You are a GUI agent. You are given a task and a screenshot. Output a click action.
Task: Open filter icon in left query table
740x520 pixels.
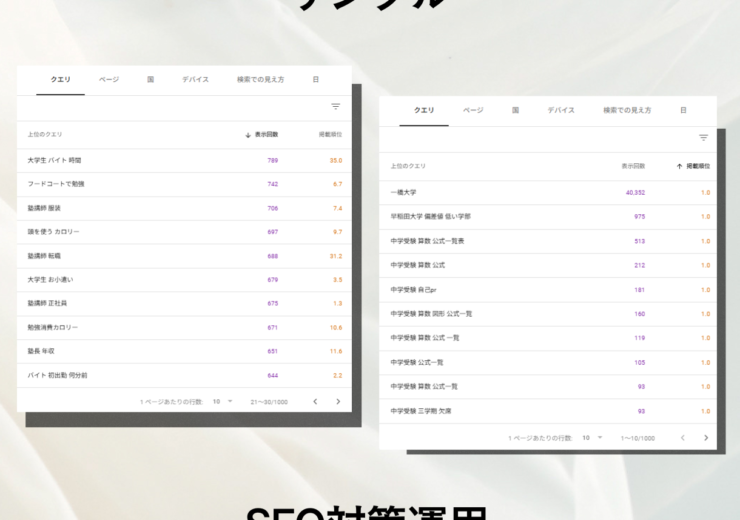(x=335, y=107)
